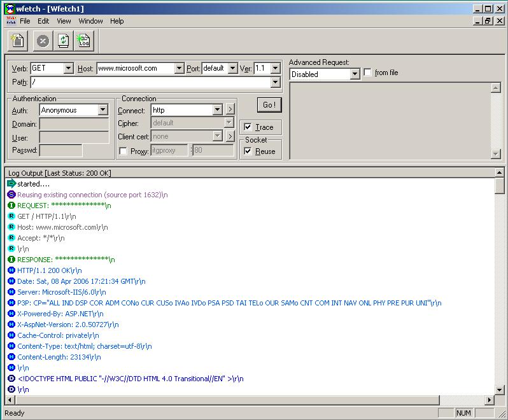
Task: Click the R icon beside the blank \r\n line
Action: (11, 248)
